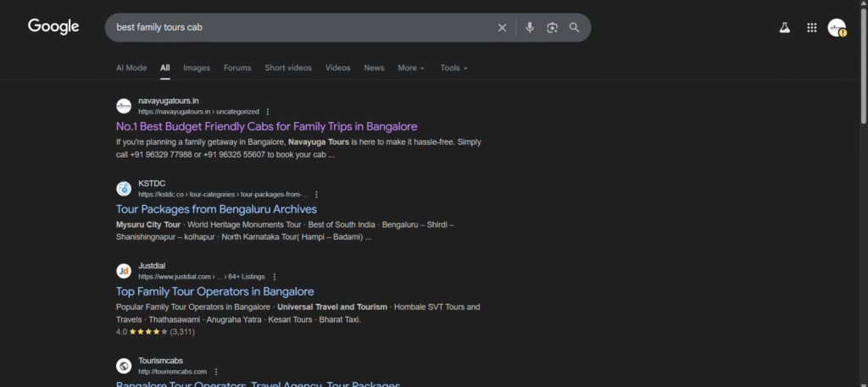This screenshot has height=387, width=868.
Task: Open Top Family Tour Operators in Bangalore link
Action: (214, 291)
